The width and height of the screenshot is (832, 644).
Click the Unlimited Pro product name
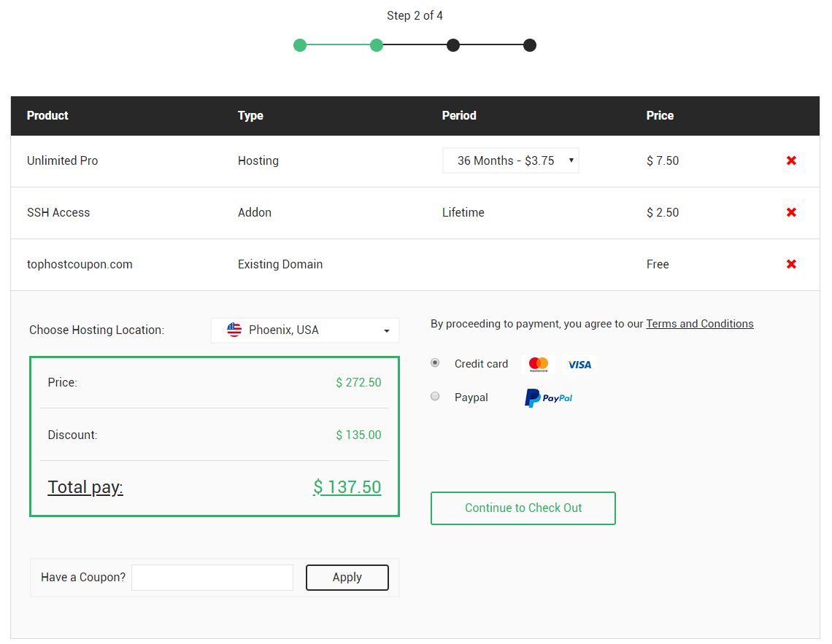tap(63, 160)
